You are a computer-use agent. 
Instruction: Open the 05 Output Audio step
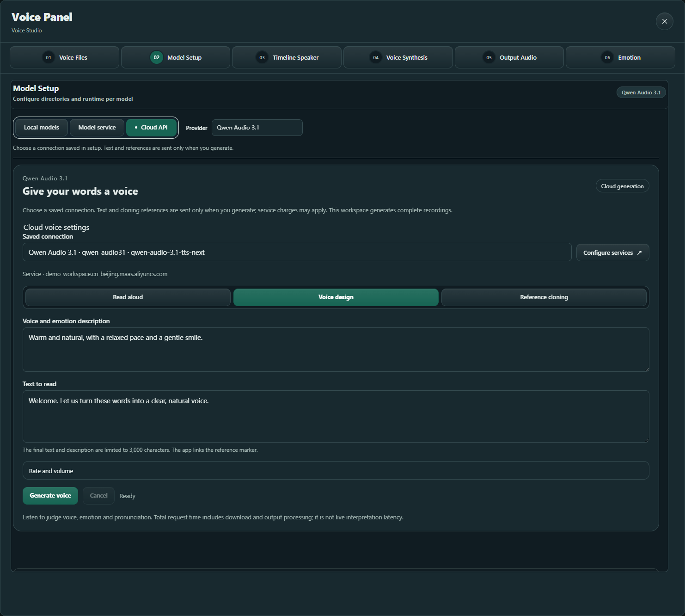(509, 57)
